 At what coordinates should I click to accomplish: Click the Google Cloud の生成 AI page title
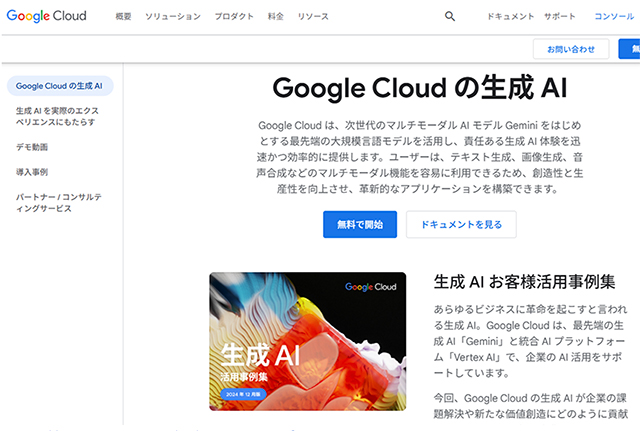[x=420, y=88]
